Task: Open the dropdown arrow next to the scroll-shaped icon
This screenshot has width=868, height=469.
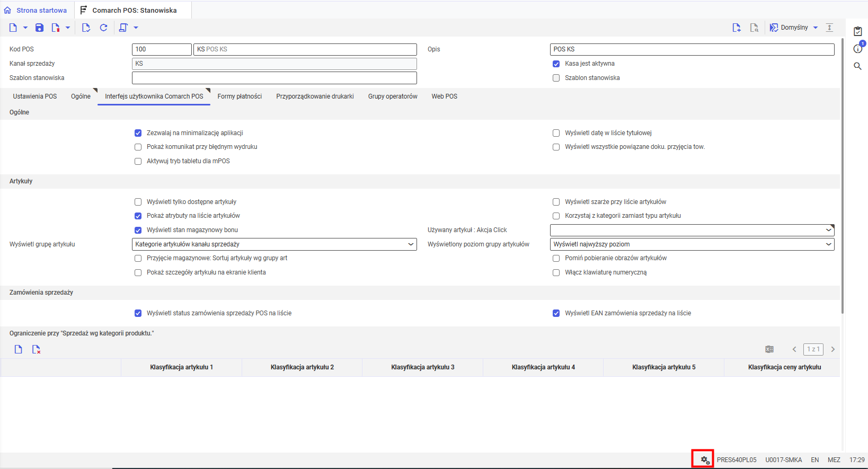Action: 136,28
